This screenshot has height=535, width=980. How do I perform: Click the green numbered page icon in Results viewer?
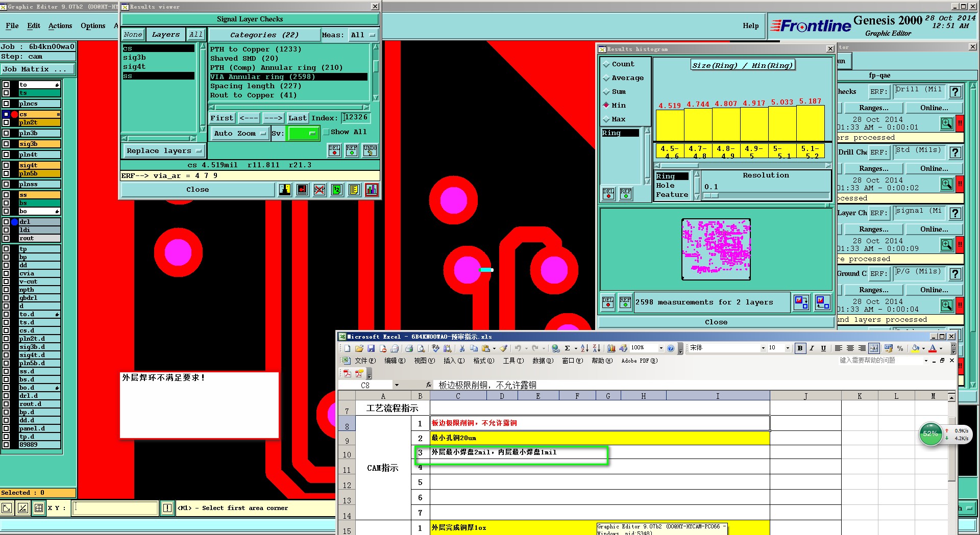click(337, 190)
